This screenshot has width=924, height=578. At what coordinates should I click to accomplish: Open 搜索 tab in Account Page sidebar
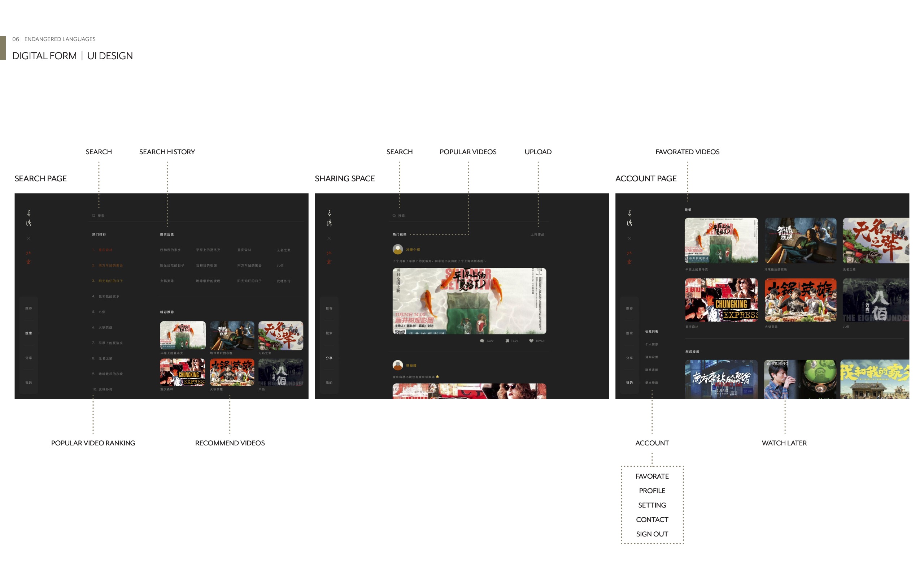629,333
